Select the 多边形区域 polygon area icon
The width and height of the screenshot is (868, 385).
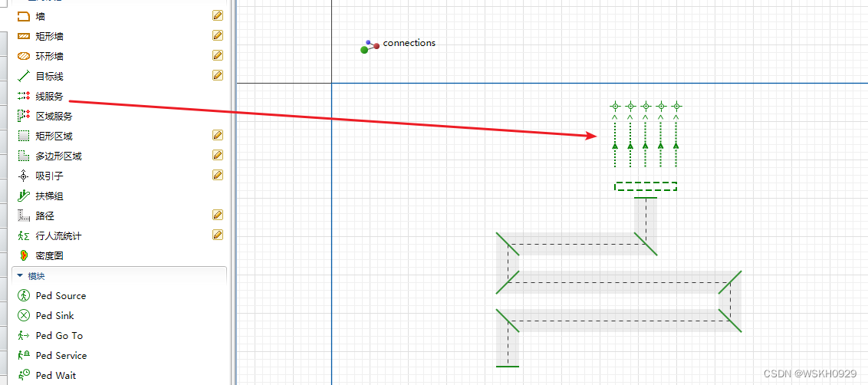click(23, 156)
